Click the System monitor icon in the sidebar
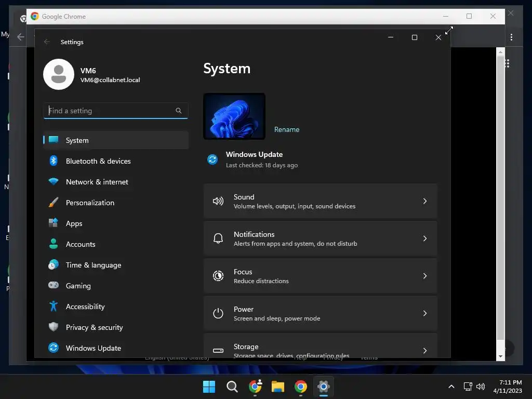Screen dimensions: 532x399 [54, 140]
